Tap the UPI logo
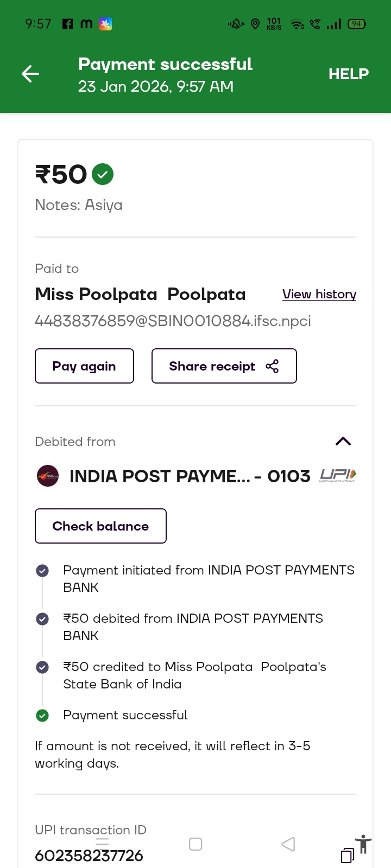Screen dimensions: 391x868 coord(337,476)
